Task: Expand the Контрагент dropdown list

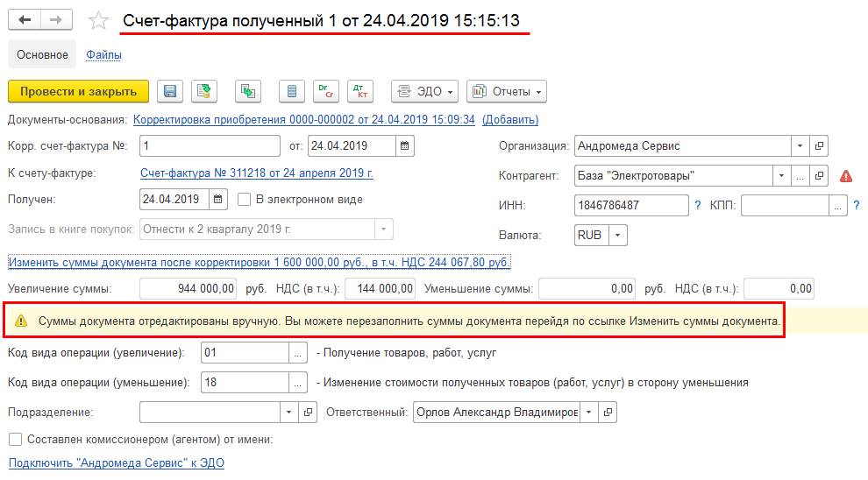Action: click(782, 176)
